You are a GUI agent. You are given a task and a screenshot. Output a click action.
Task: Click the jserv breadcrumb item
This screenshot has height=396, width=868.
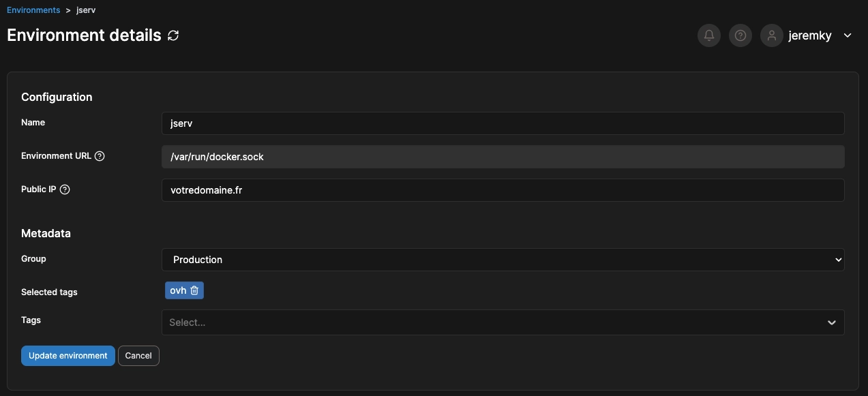coord(86,10)
